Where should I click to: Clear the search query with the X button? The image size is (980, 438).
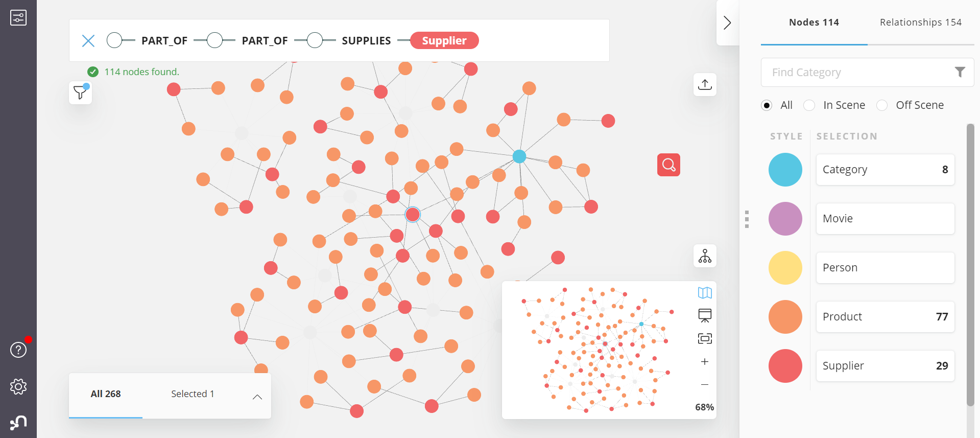coord(88,40)
